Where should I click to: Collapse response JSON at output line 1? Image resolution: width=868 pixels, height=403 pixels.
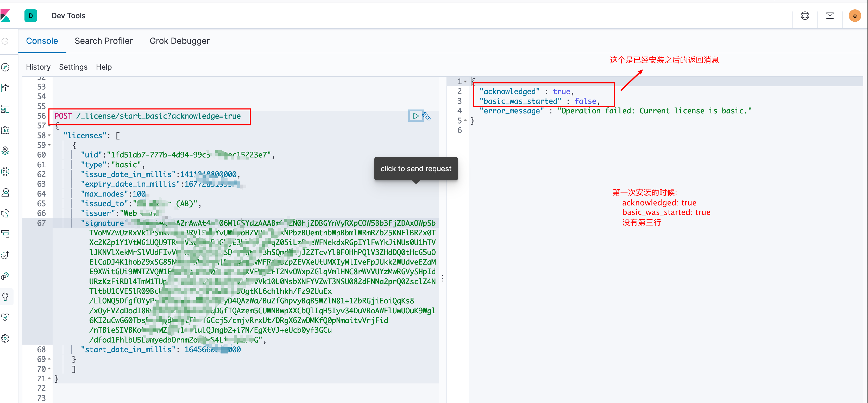click(465, 82)
